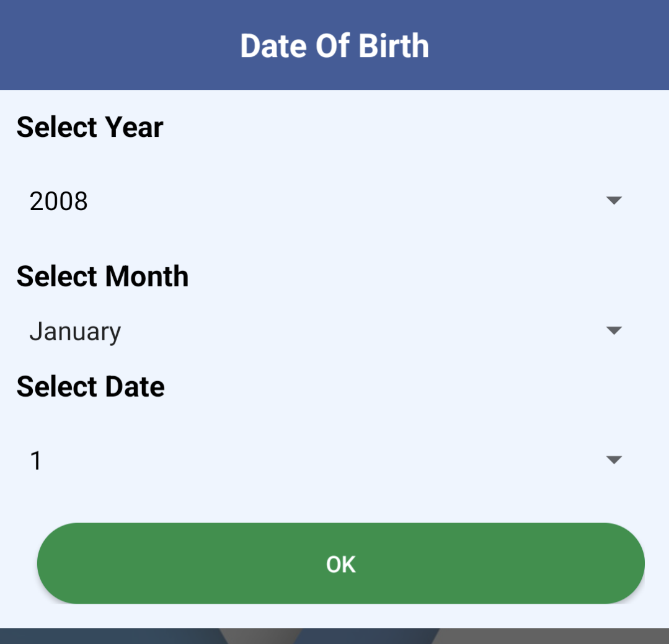Click the Date Of Birth title

pos(334,46)
